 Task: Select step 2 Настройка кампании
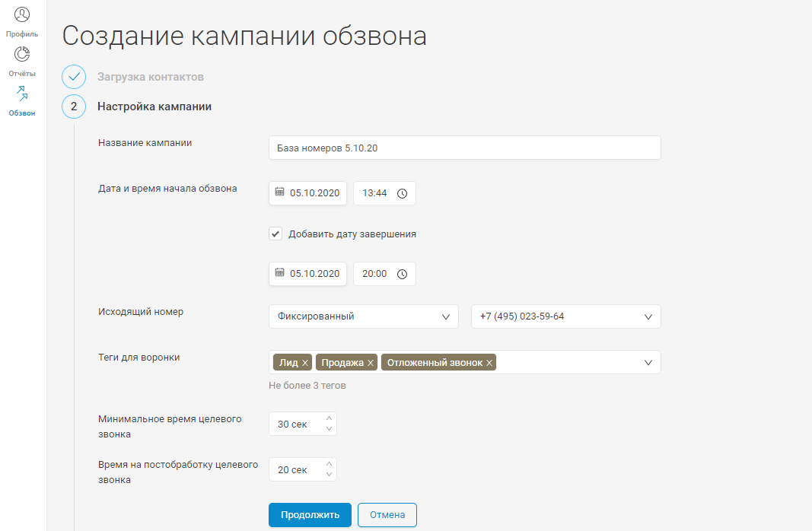(154, 107)
